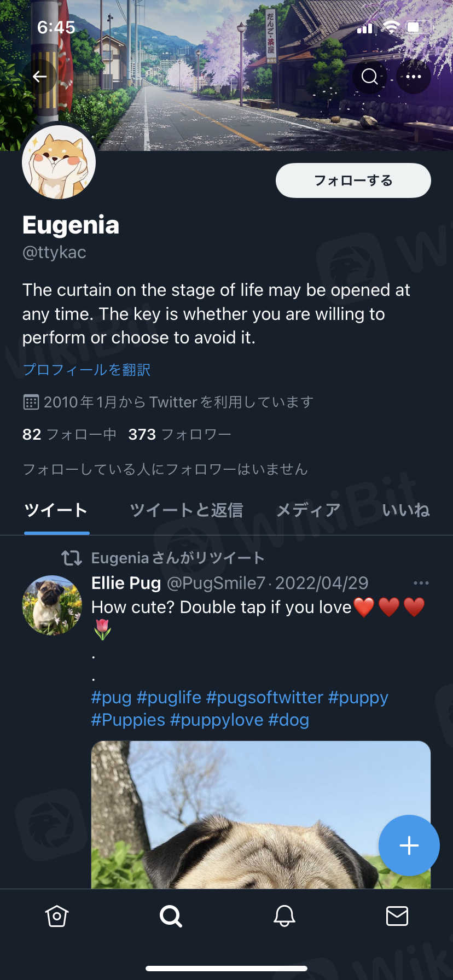The image size is (453, 980).
Task: Tap the back arrow icon
Action: coord(39,77)
